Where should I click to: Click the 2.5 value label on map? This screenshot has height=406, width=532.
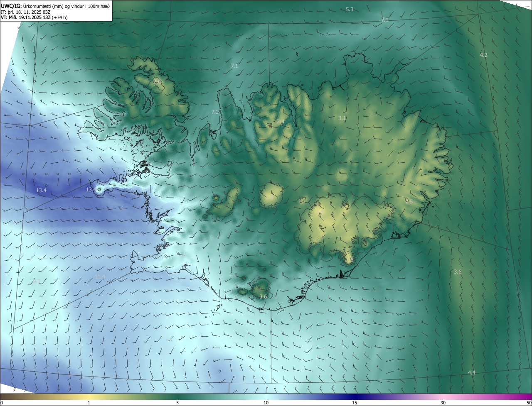click(409, 201)
